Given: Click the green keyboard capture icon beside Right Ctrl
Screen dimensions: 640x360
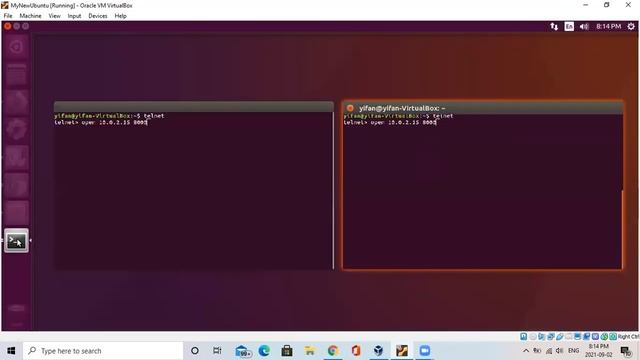Looking at the screenshot, I should (x=613, y=337).
